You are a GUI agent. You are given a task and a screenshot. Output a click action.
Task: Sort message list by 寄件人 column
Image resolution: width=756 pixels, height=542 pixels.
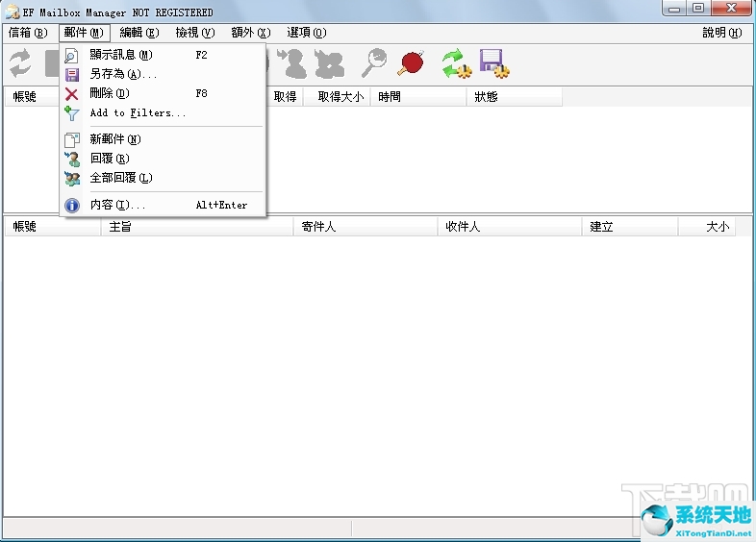pos(365,227)
